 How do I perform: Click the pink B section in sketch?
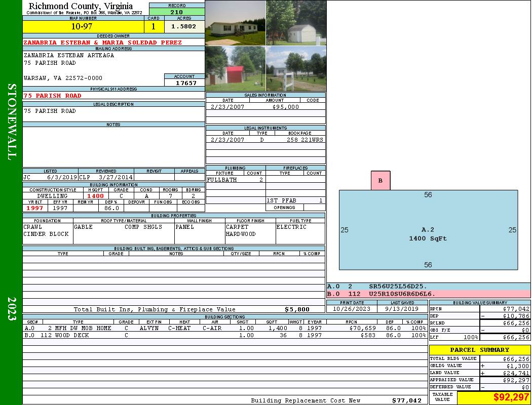click(x=381, y=181)
